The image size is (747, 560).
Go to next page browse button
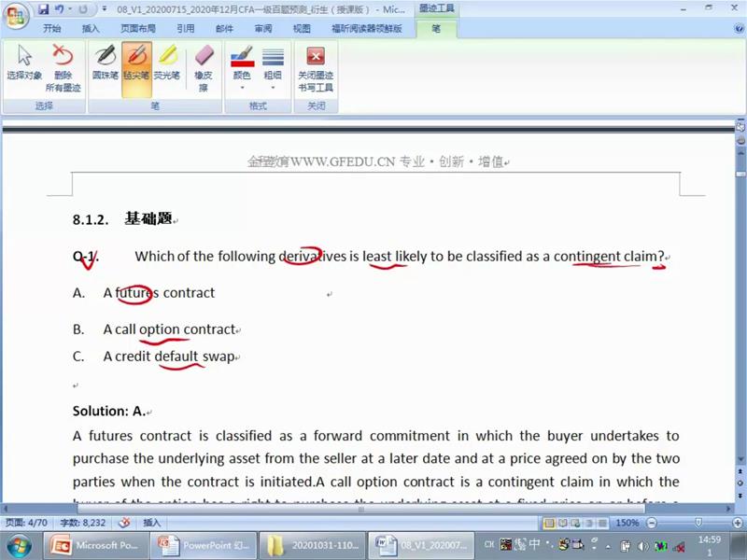pos(740,496)
